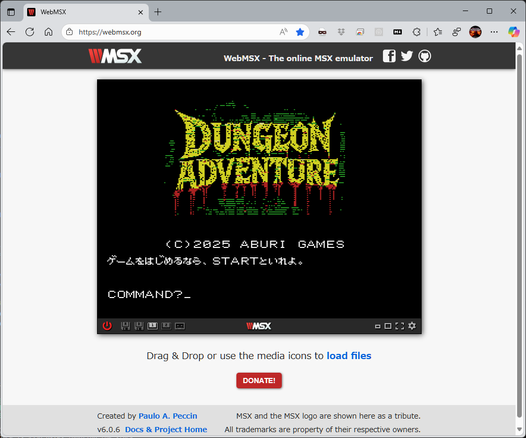
Task: Open the first cartridge slot icon
Action: coord(153,326)
